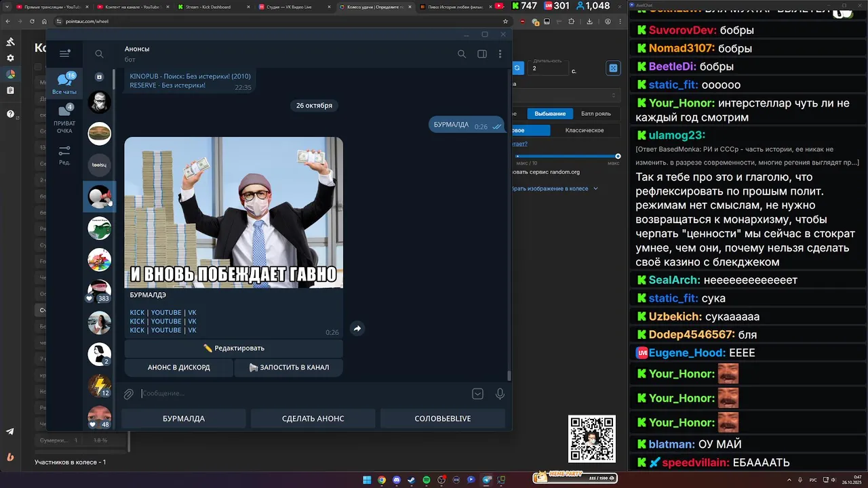
Task: Open the PointAuc help question-mark sidebar icon
Action: coord(10,114)
